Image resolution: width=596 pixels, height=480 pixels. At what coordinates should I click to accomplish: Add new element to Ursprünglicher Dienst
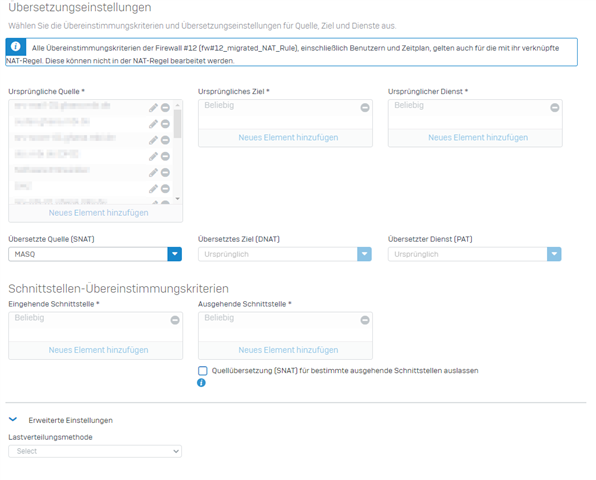pos(478,138)
